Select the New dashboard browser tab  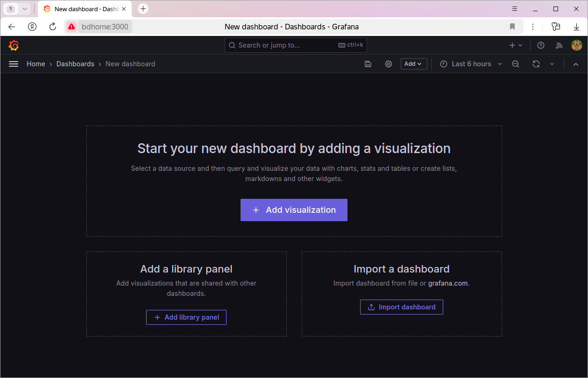pos(84,9)
